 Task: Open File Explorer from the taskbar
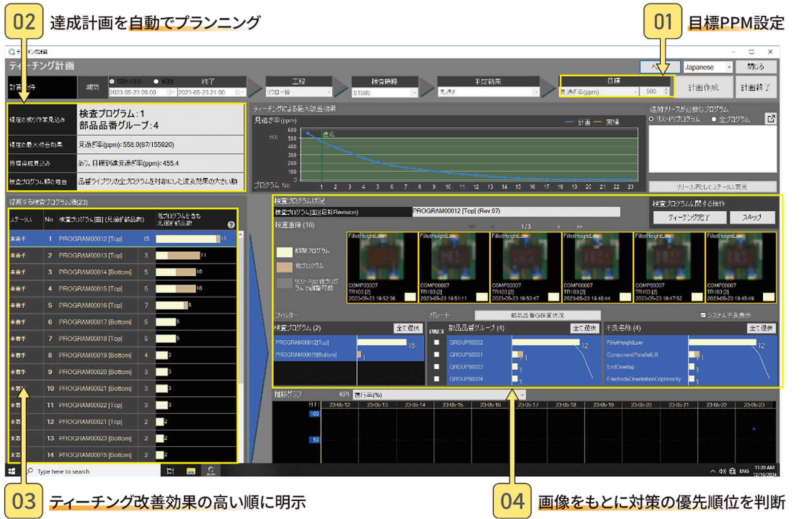pyautogui.click(x=191, y=471)
